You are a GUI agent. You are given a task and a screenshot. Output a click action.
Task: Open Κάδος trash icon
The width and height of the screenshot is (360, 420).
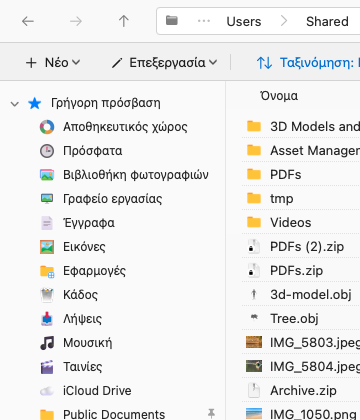47,295
